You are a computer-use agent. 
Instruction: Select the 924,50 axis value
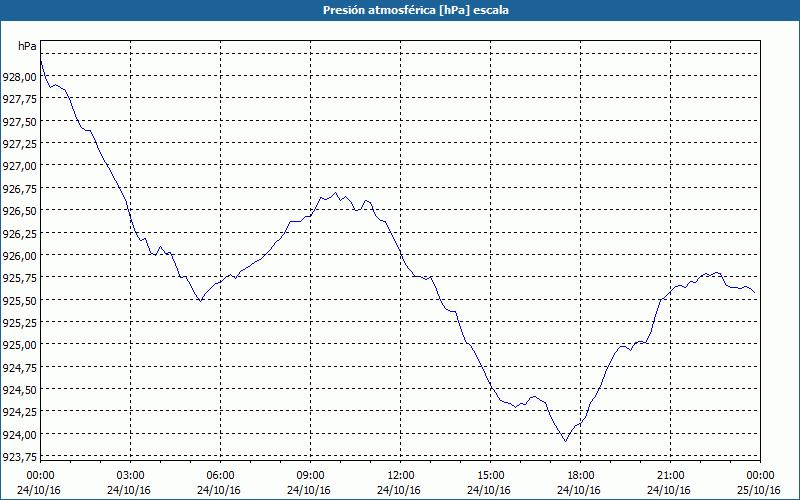[20, 390]
